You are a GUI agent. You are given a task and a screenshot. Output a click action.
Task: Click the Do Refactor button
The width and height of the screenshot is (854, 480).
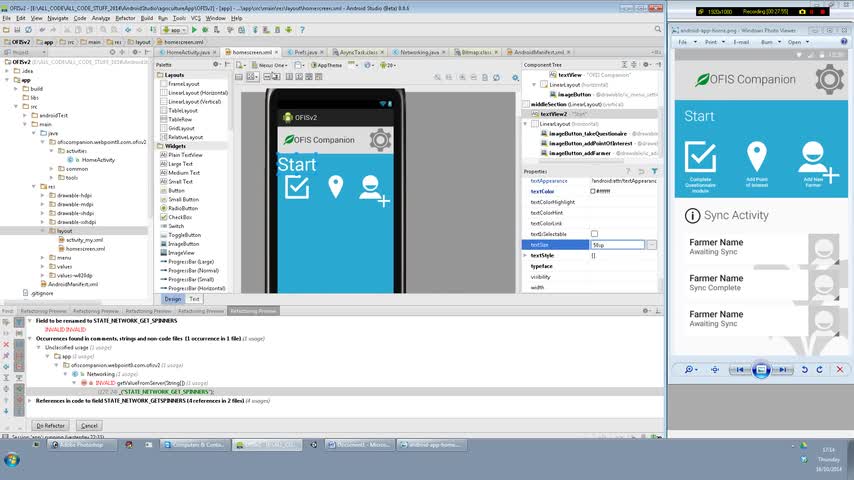(50, 425)
